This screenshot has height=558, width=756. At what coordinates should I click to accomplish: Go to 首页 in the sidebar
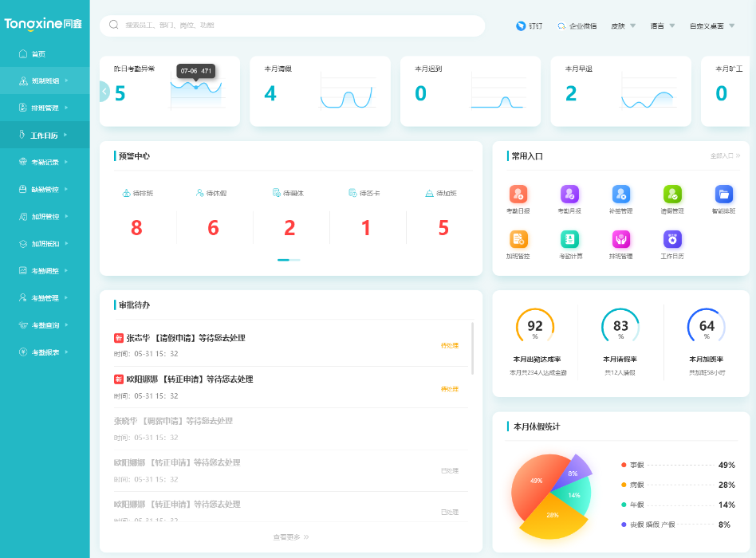pos(37,53)
